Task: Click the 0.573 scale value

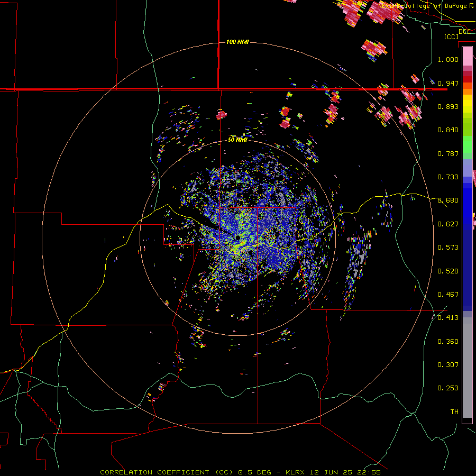Action: click(x=448, y=248)
